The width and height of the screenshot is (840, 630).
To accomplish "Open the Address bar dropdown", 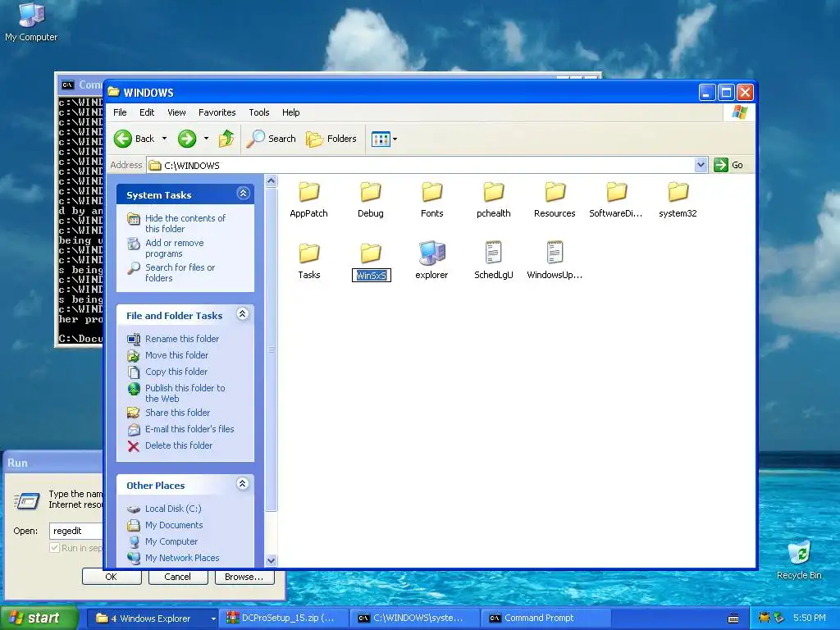I will pos(701,165).
